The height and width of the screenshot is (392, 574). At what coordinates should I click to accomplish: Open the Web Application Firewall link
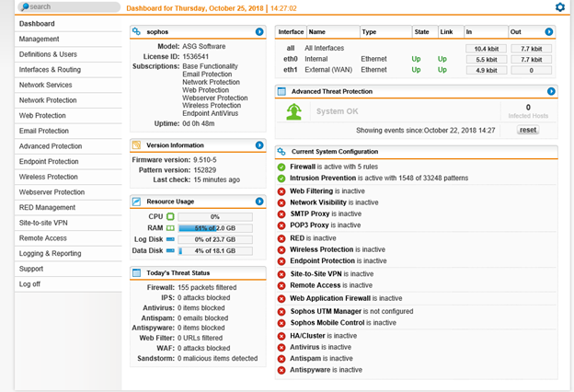[x=330, y=298]
